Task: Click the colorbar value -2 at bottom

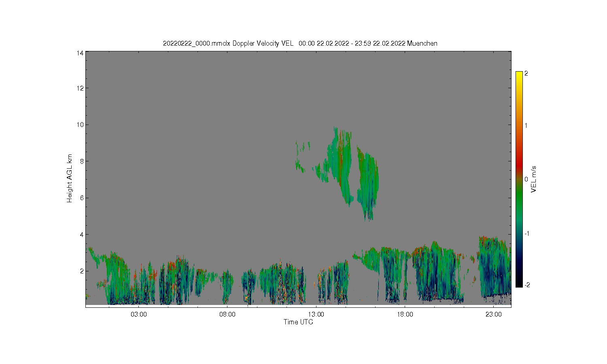Action: (x=527, y=285)
